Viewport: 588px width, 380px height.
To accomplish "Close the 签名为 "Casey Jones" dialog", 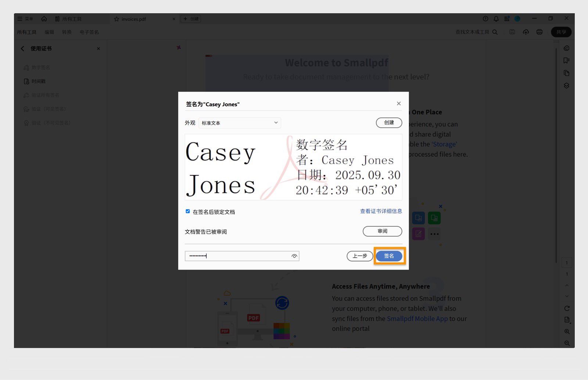I will (399, 103).
